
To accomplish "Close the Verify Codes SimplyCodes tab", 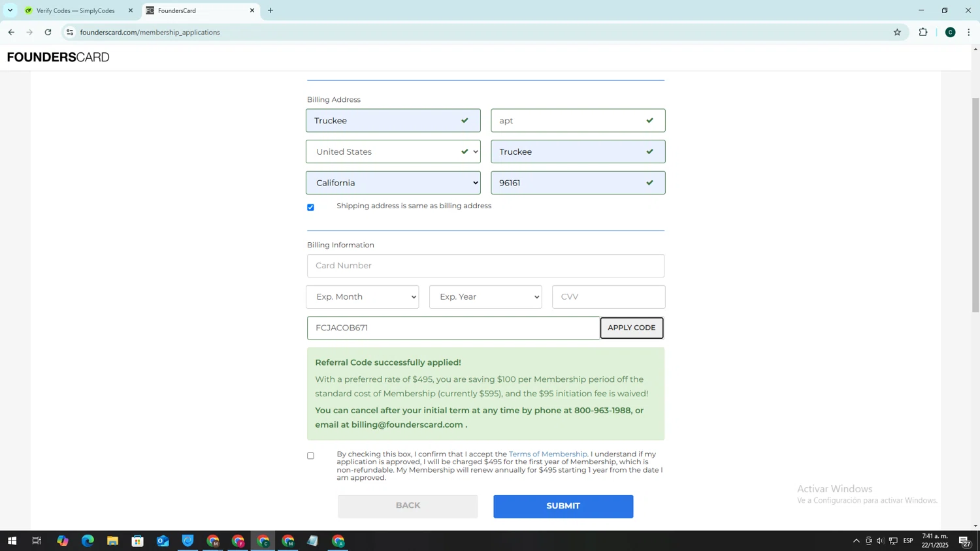I will 131,10.
